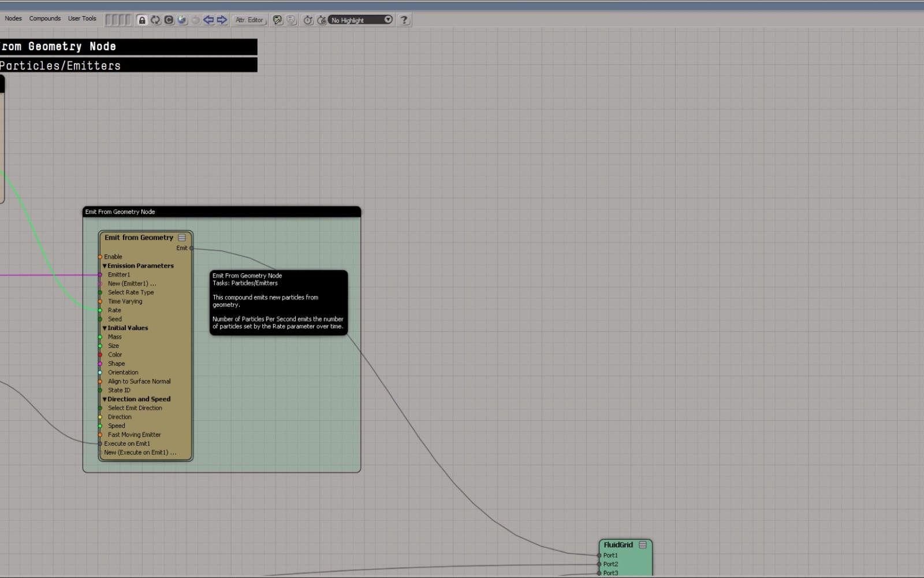
Task: Open the Attr. Editor
Action: point(249,20)
